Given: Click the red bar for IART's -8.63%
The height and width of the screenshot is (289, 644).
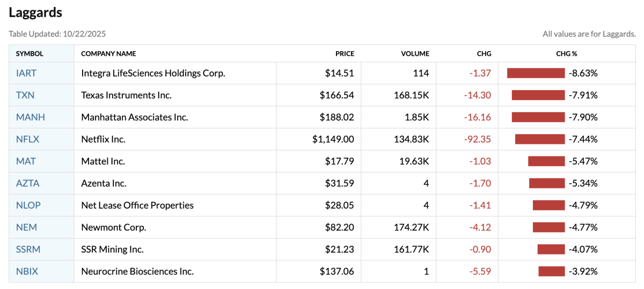Looking at the screenshot, I should [x=536, y=73].
